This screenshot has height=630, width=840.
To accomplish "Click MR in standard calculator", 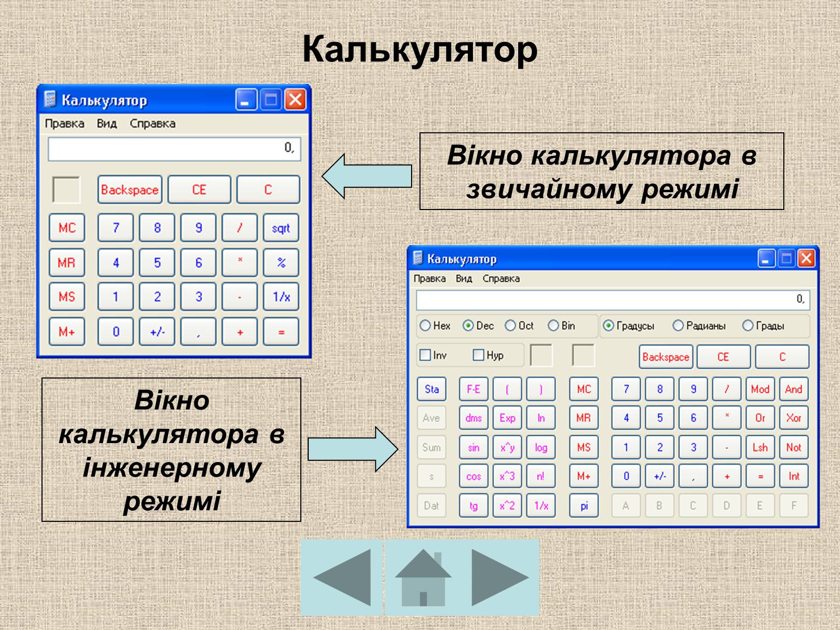I will [67, 262].
